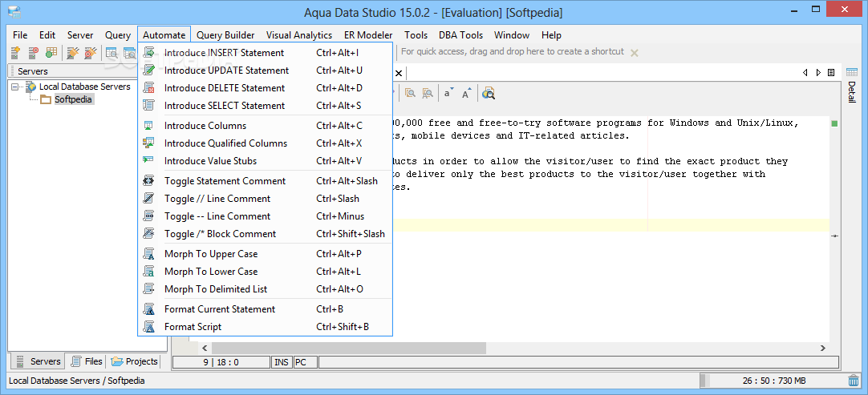Click the decrease font size 'a' icon
The height and width of the screenshot is (395, 868).
coord(448,93)
